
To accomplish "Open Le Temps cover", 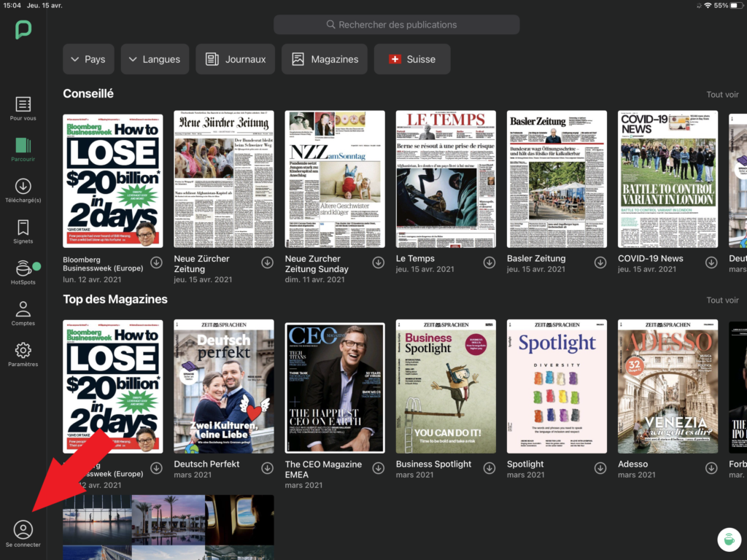I will [x=446, y=179].
